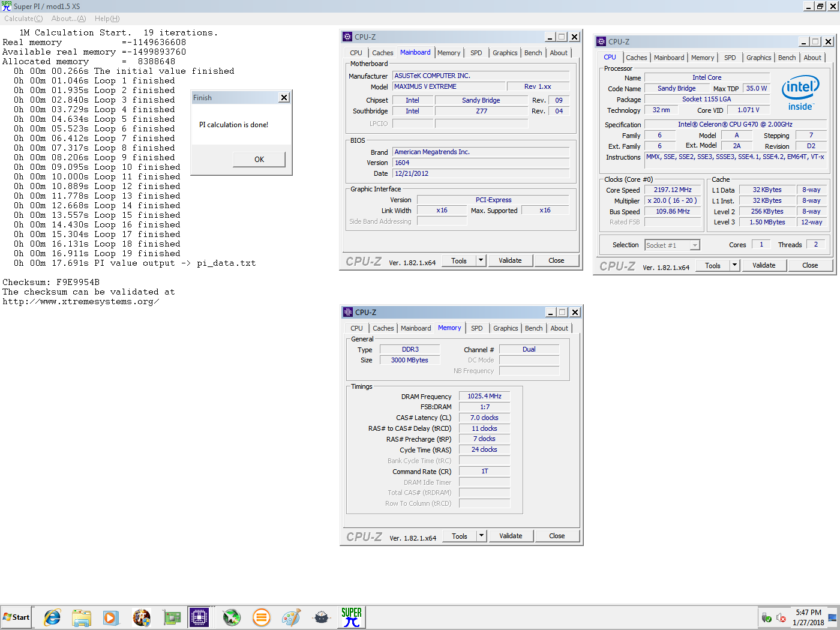This screenshot has height=630, width=840.
Task: Switch to CPU tab in Memory window
Action: [x=357, y=328]
